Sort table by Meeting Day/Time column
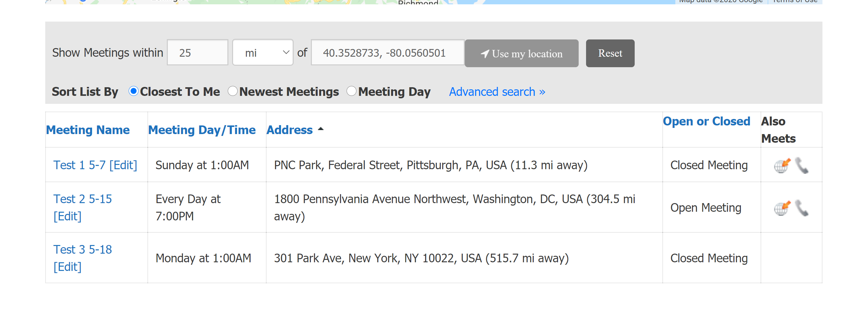This screenshot has height=327, width=868. click(x=202, y=130)
